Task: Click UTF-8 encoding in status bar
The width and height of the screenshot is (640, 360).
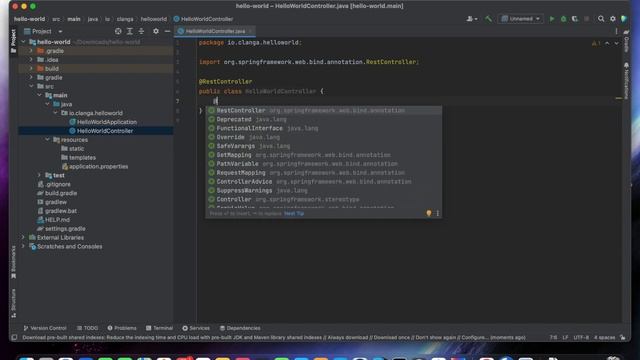Action: pos(581,338)
